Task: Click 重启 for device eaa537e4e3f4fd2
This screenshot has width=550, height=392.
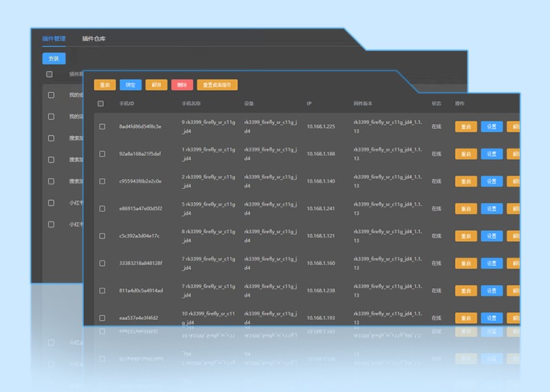Action: [x=466, y=318]
